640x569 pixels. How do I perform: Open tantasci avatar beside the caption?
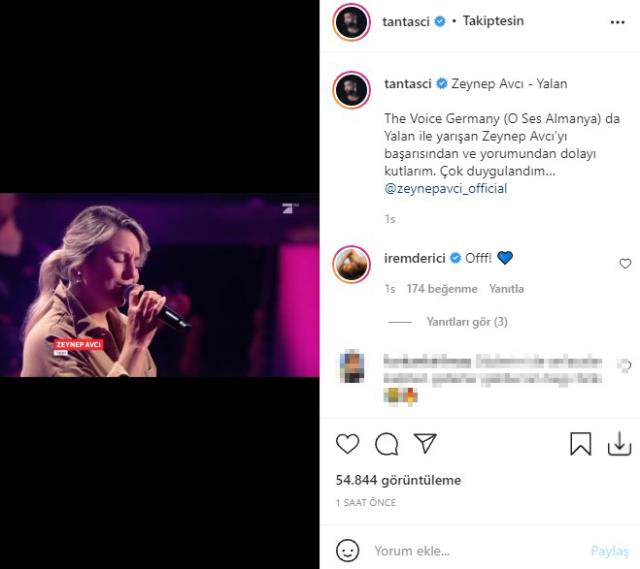tap(353, 90)
